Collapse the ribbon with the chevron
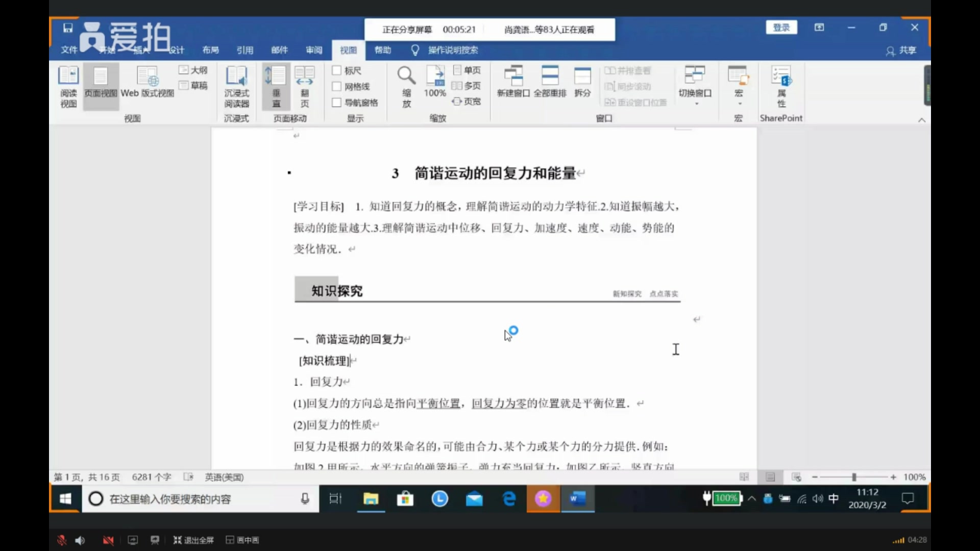This screenshot has height=551, width=980. (x=921, y=120)
